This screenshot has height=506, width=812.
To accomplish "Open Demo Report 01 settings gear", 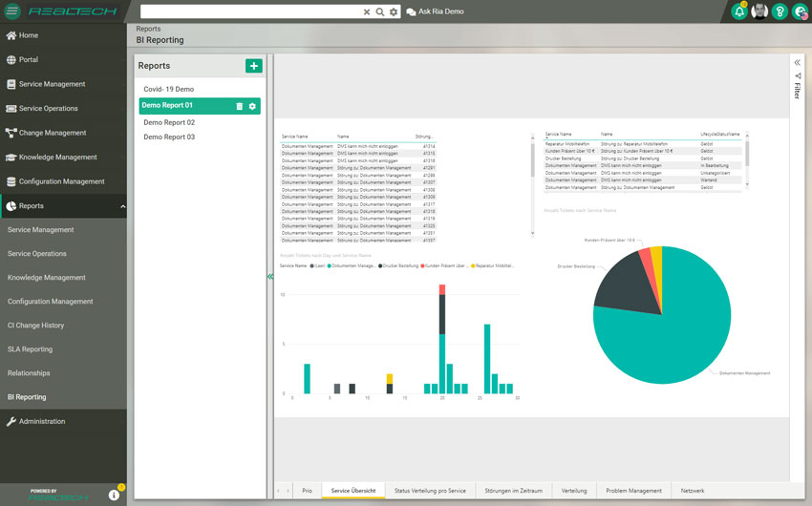I will coord(252,106).
